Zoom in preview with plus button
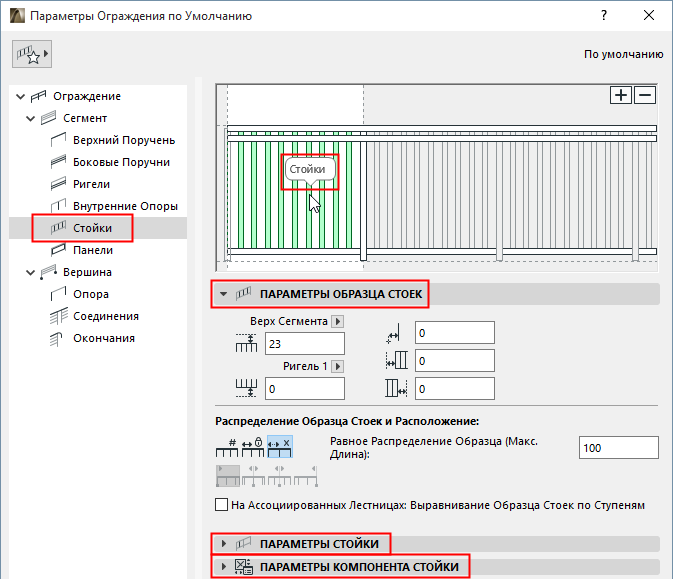Screen dimensions: 673x579 click(621, 95)
